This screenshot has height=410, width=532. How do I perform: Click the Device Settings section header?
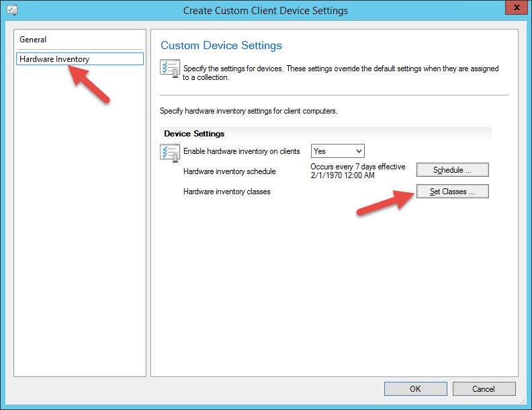tap(194, 134)
